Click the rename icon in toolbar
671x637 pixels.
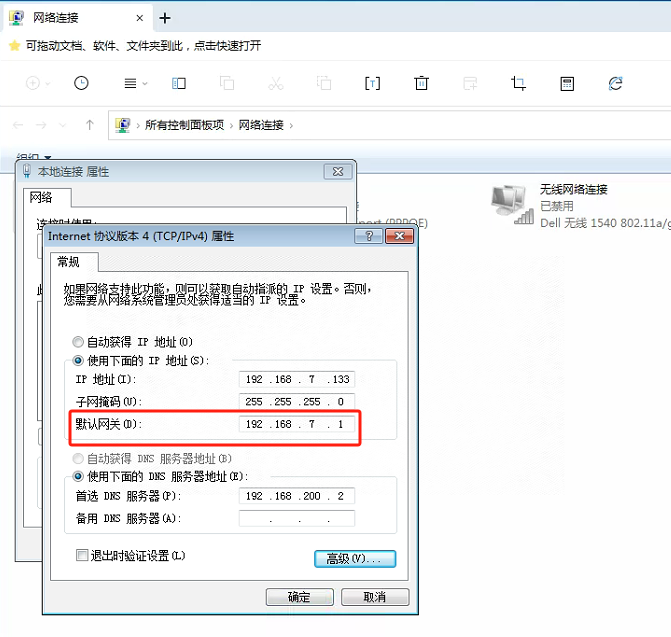[372, 84]
